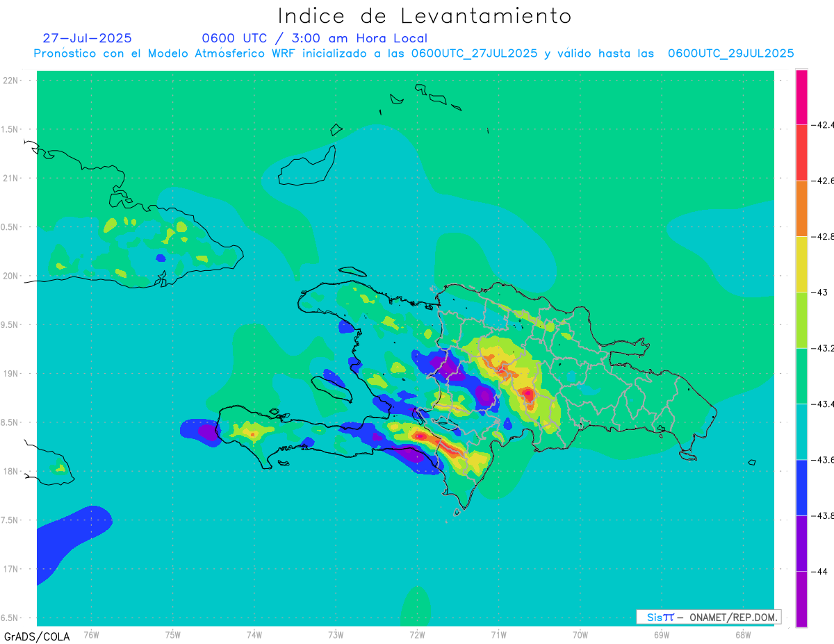
Task: Select the red legend swatch below -42.4
Action: coord(801,153)
